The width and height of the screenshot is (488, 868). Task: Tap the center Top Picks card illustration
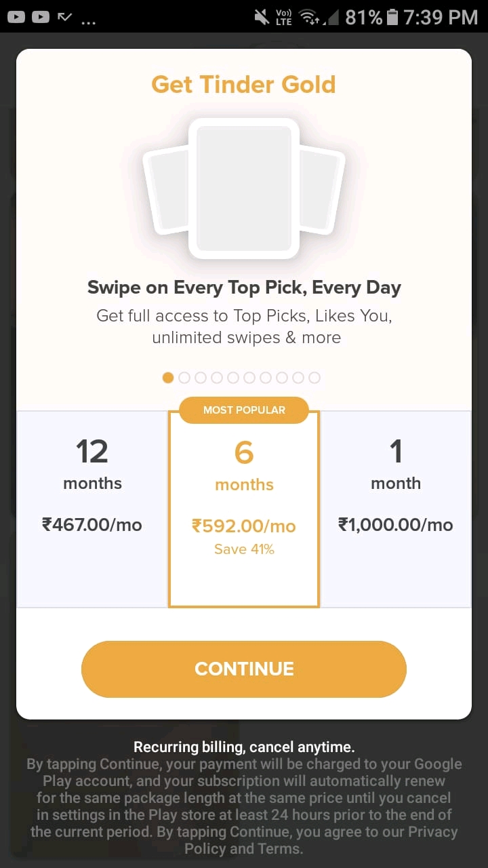[x=244, y=189]
